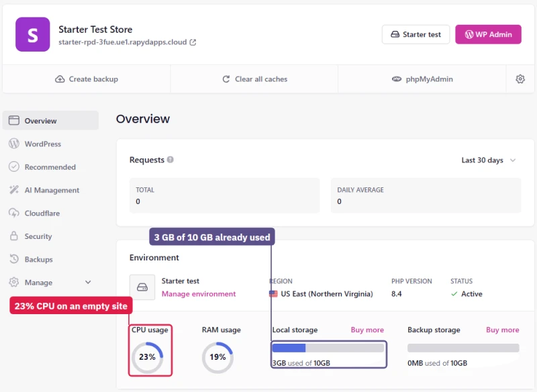
Task: Click the Create backup button
Action: (x=87, y=79)
